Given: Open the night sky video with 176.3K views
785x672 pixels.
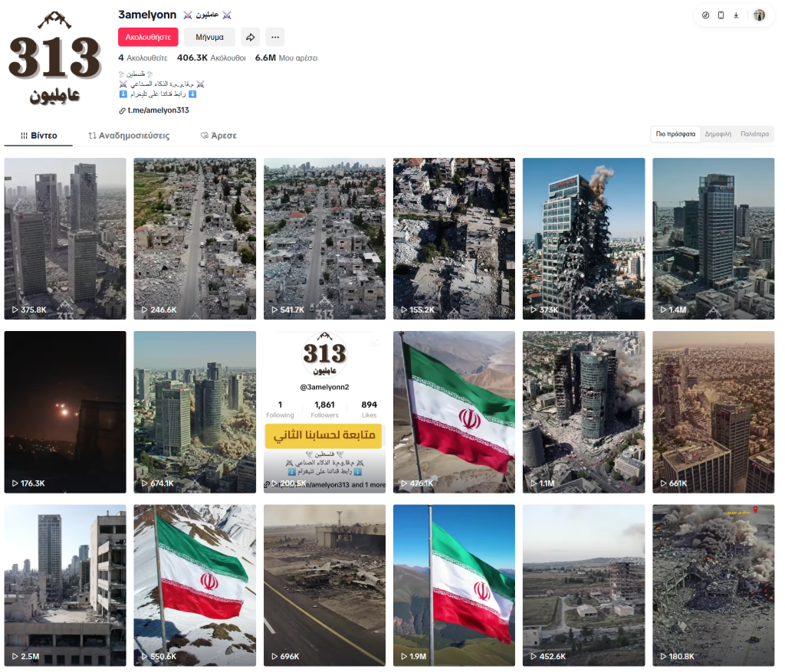Looking at the screenshot, I should [x=65, y=411].
